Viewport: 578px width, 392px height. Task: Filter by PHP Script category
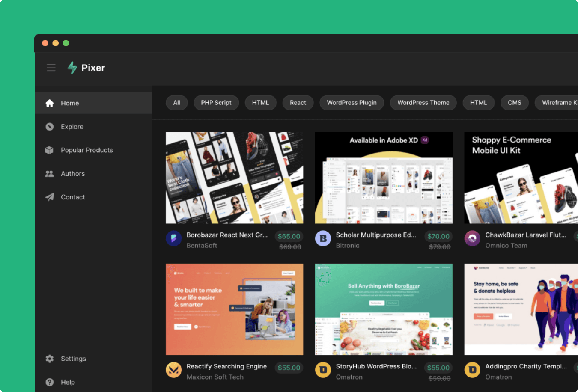[x=216, y=103]
